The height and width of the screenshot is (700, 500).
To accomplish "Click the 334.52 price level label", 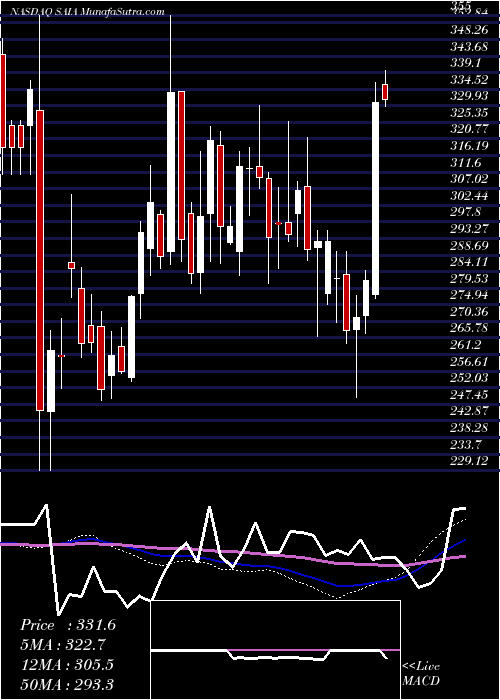I will coord(468,79).
